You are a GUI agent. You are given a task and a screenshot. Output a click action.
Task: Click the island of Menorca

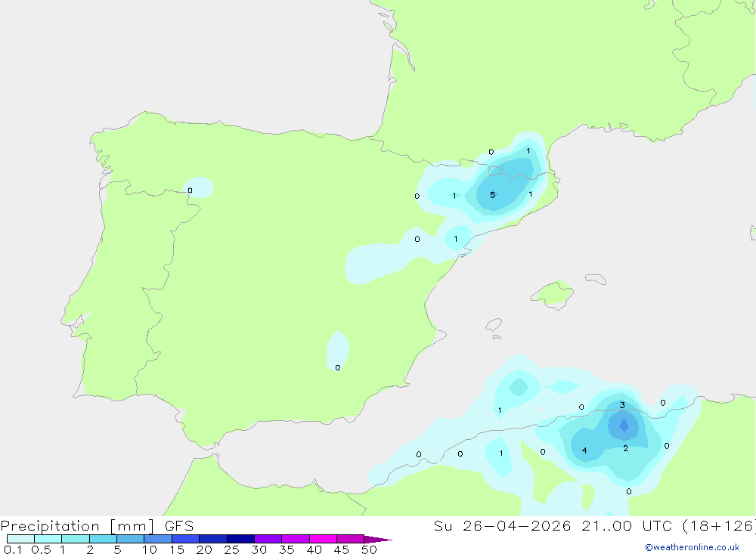click(x=596, y=279)
